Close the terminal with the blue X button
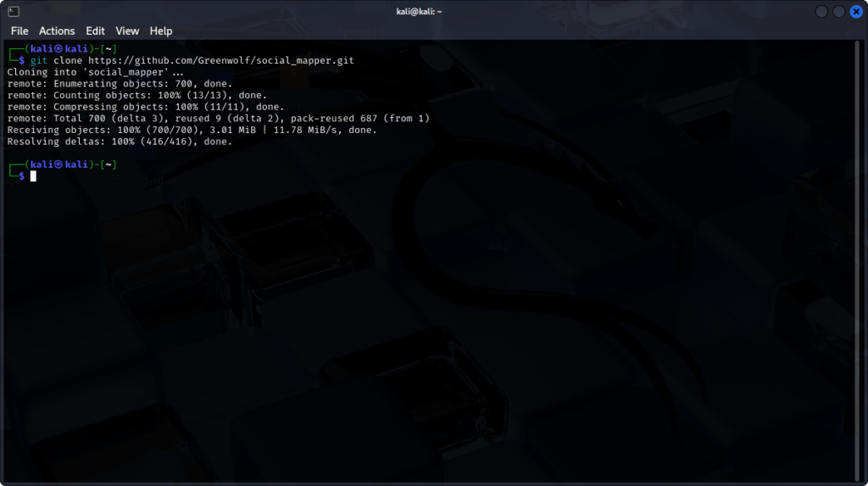 pos(855,11)
